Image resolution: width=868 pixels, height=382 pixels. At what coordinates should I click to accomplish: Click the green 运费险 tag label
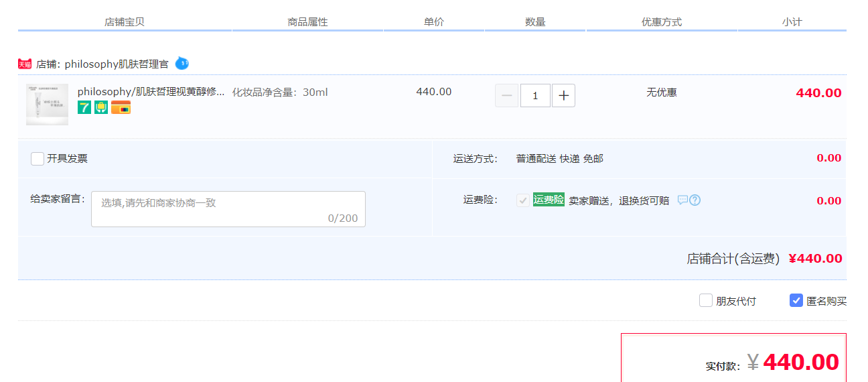pyautogui.click(x=549, y=200)
